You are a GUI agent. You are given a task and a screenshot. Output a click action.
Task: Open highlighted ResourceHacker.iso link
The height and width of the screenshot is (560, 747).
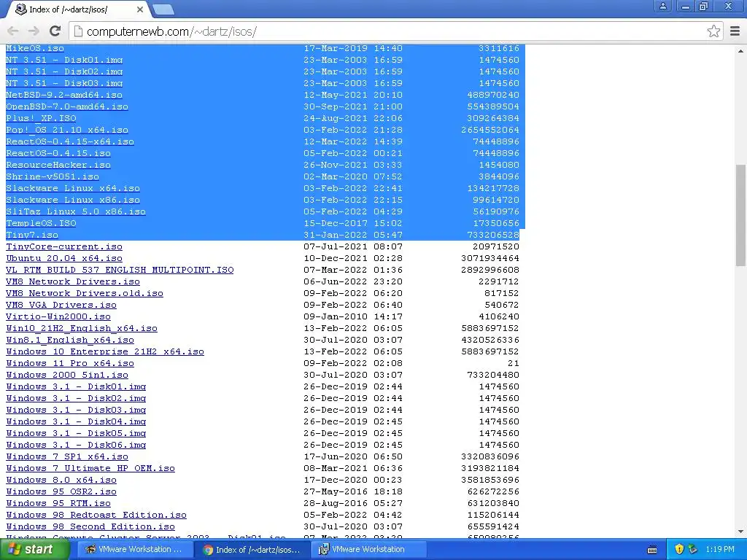pos(58,165)
